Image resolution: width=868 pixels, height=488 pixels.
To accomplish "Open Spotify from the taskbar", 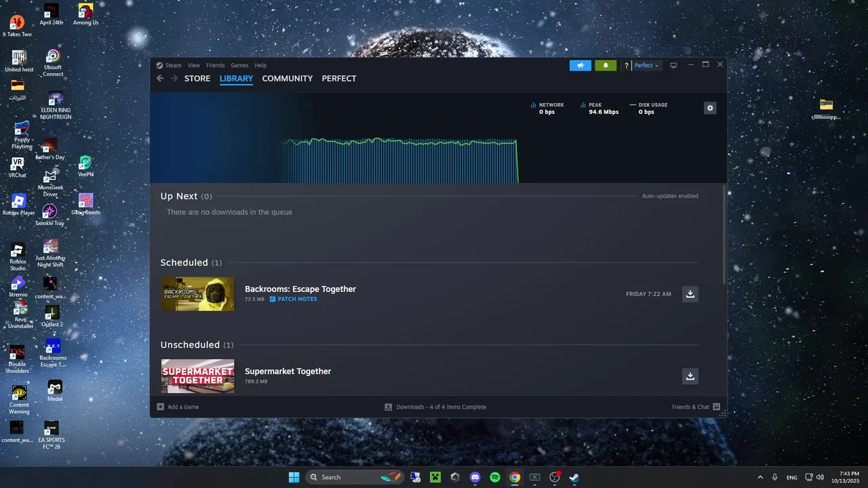I will coord(495,477).
